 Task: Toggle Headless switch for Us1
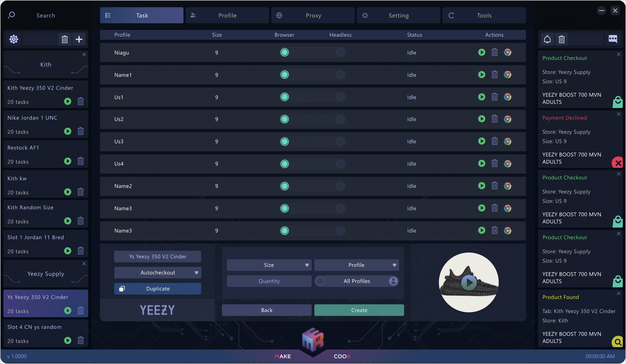tap(340, 97)
